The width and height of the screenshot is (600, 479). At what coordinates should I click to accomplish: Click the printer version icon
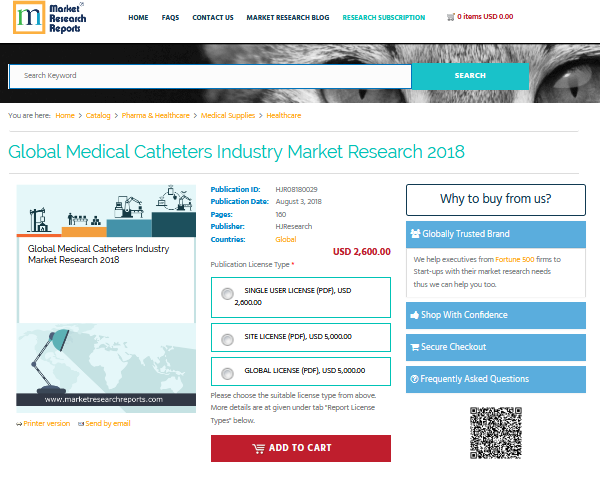(19, 424)
